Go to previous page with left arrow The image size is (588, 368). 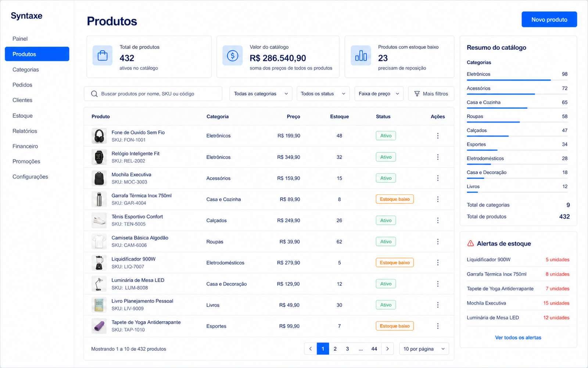click(311, 349)
